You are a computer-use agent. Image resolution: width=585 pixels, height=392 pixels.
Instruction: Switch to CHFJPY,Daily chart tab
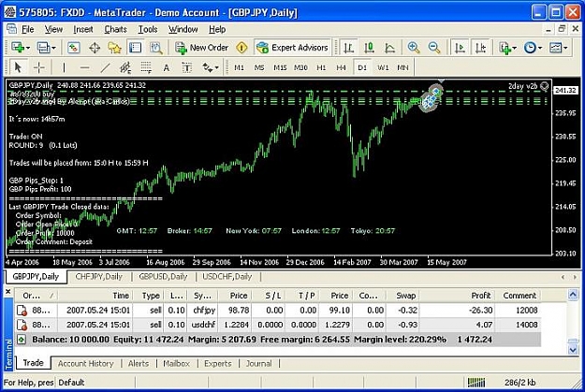[99, 277]
